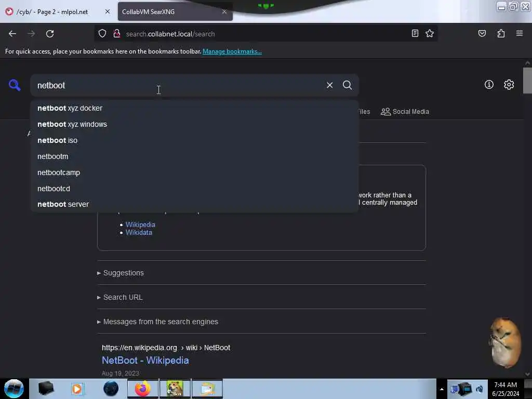
Task: Open the dark globe taskbar icon
Action: click(111, 389)
